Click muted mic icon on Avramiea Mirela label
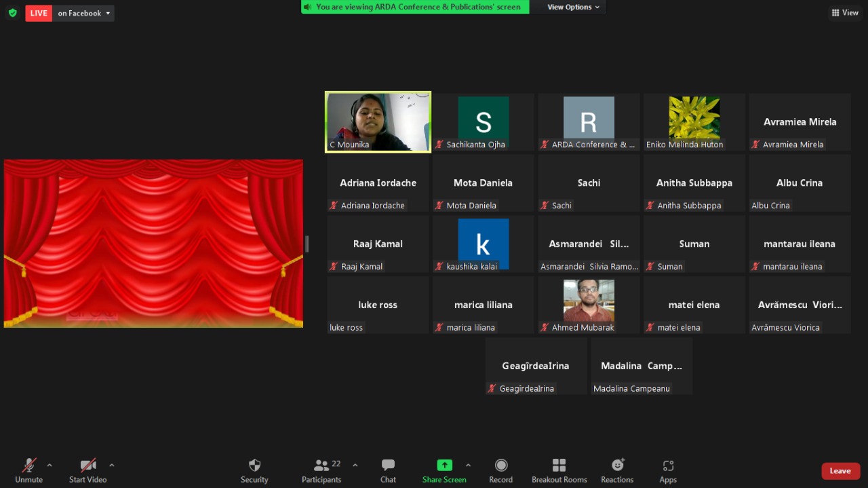868x488 pixels. coord(755,145)
